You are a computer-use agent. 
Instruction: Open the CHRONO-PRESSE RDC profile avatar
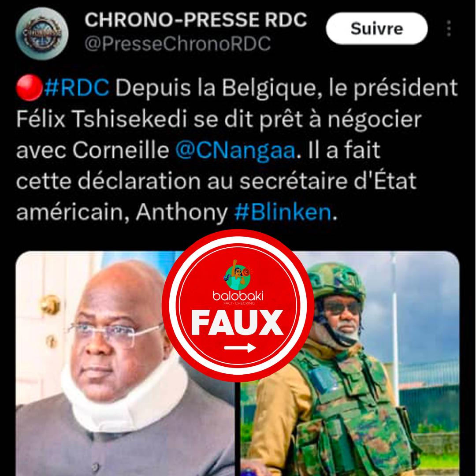(42, 33)
